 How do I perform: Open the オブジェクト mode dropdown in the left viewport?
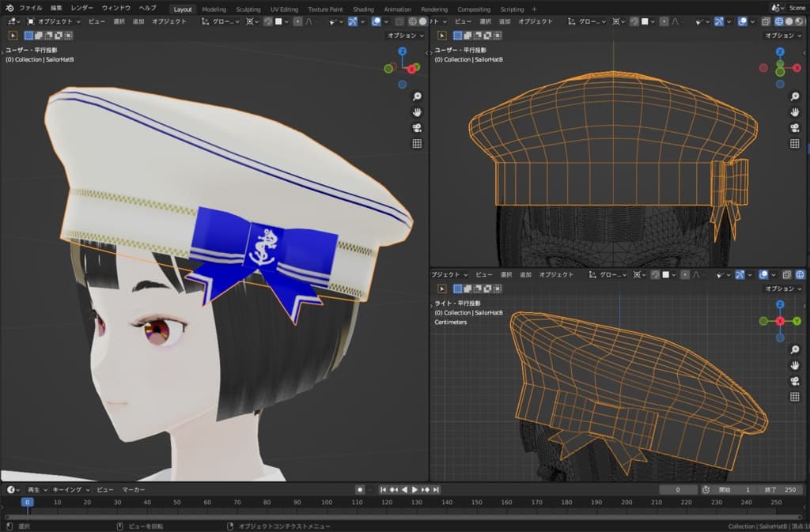pyautogui.click(x=55, y=21)
